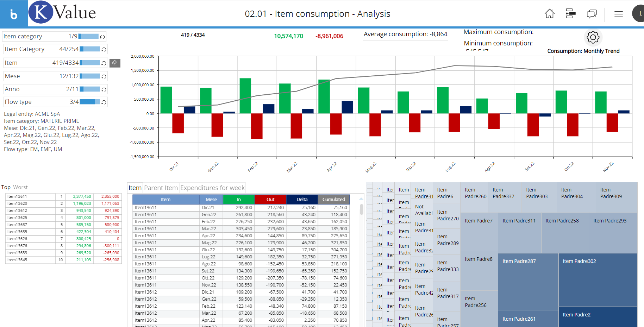This screenshot has height=327, width=644.
Task: Click the user avatar labeled J
Action: point(639,14)
